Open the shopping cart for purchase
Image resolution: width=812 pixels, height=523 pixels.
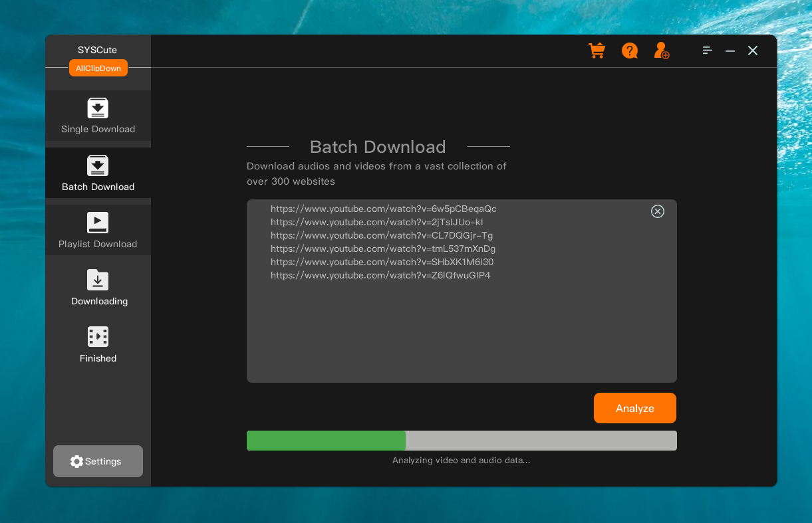597,50
